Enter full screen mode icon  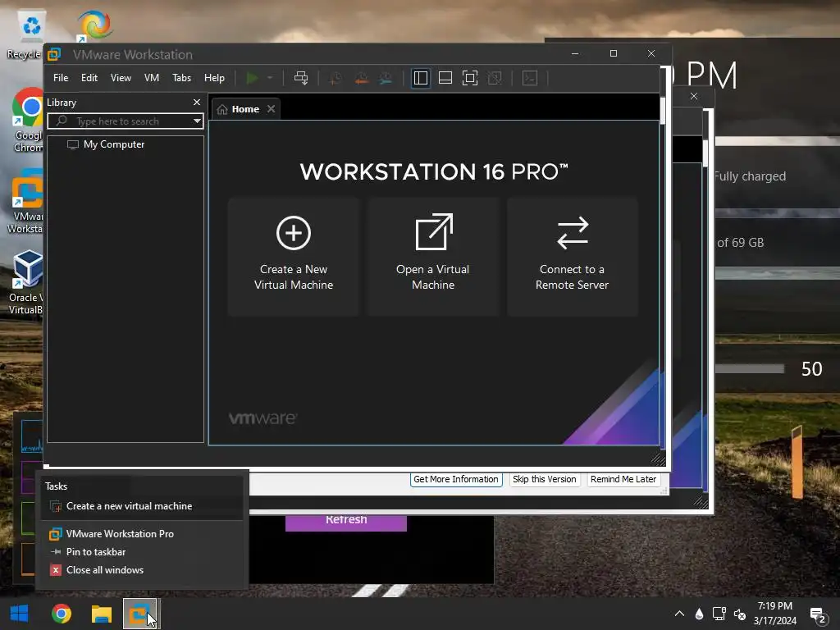click(x=470, y=78)
